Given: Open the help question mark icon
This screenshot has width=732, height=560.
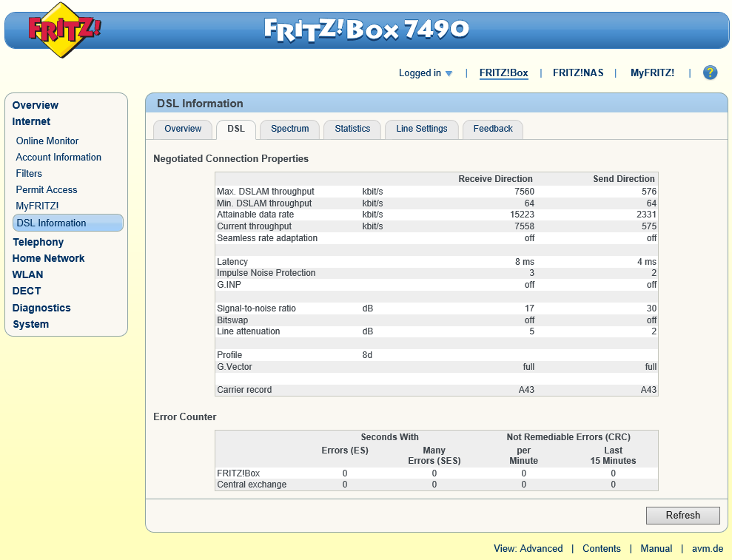Looking at the screenshot, I should 710,72.
